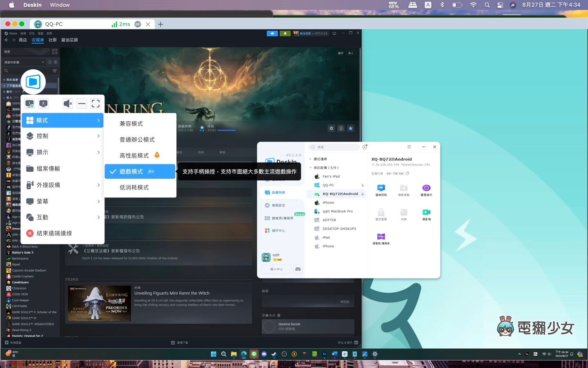Click Elden Ring achievements progress bar

click(227, 130)
